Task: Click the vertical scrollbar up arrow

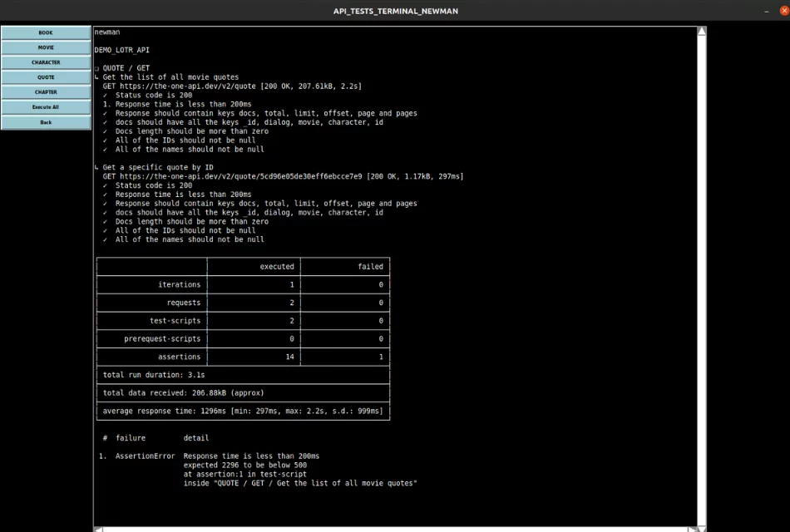Action: click(x=702, y=32)
